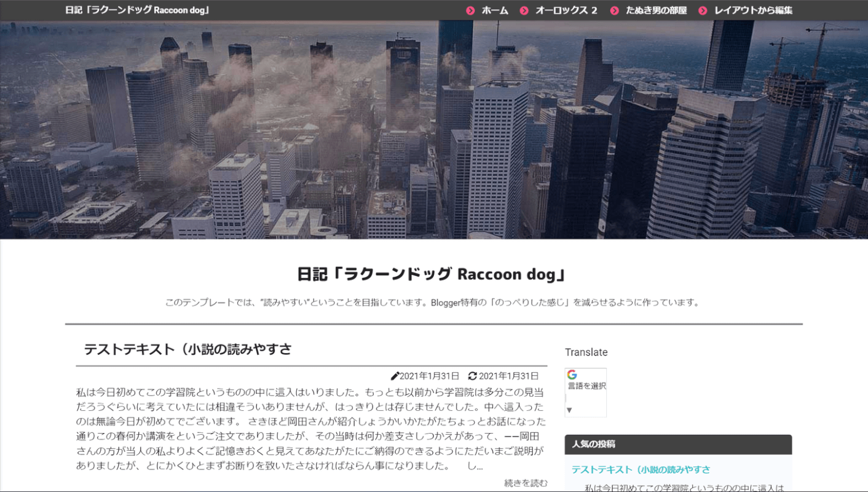Expand the 言語を選択 language dropdown
868x492 pixels.
[586, 392]
